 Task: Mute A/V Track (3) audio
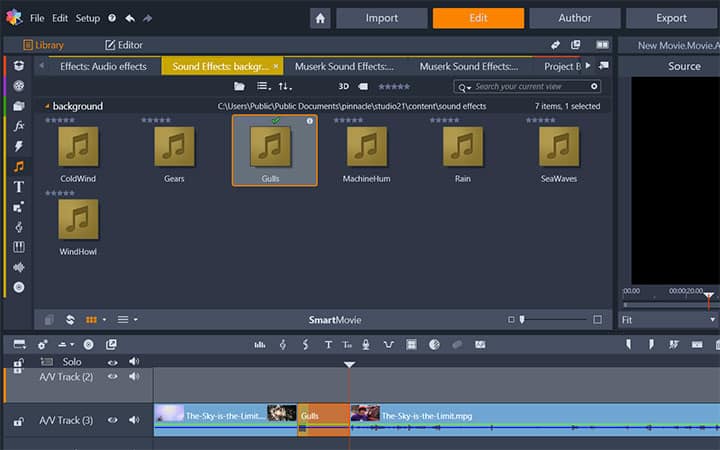point(134,421)
